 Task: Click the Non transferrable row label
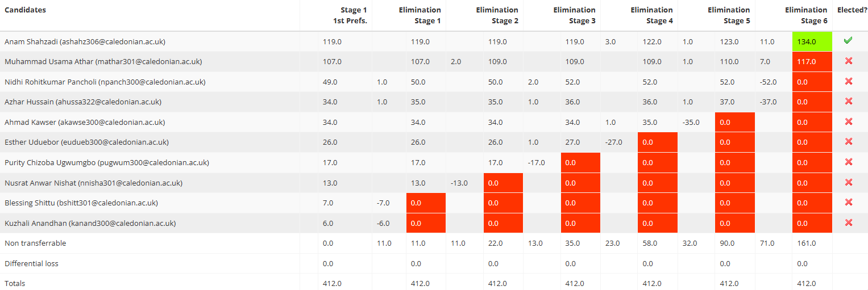point(35,243)
